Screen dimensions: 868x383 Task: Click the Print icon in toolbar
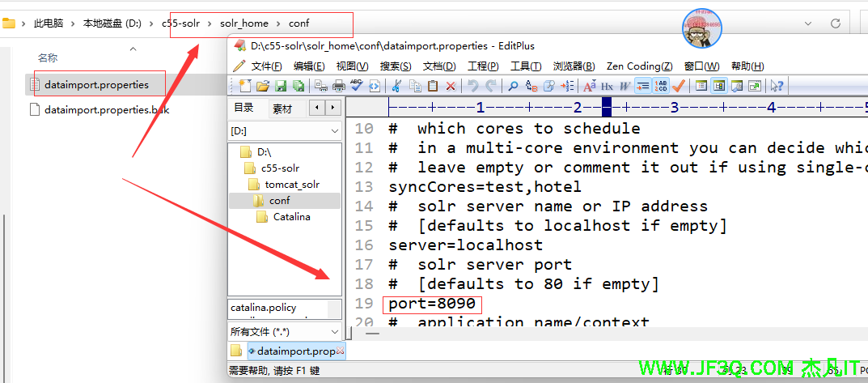(339, 86)
